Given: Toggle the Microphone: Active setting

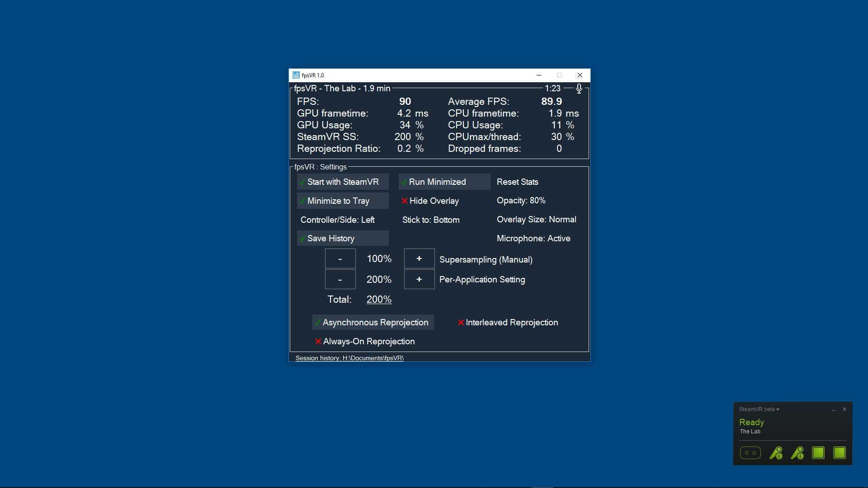Looking at the screenshot, I should 533,238.
